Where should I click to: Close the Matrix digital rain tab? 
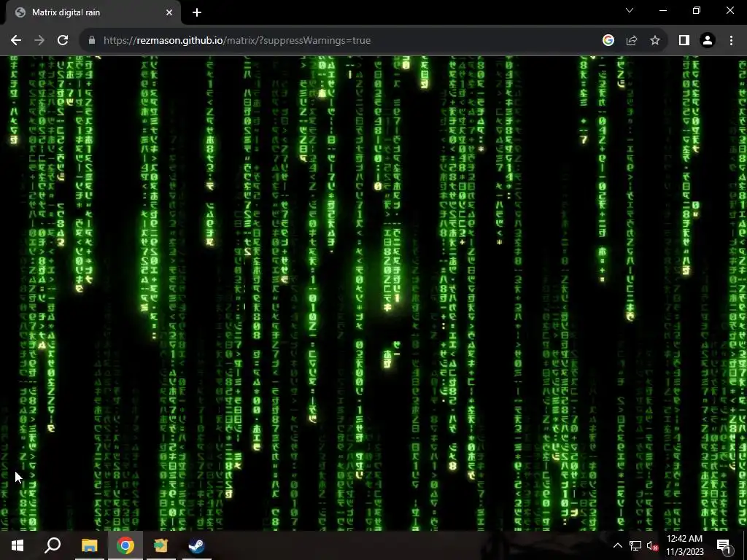click(169, 12)
